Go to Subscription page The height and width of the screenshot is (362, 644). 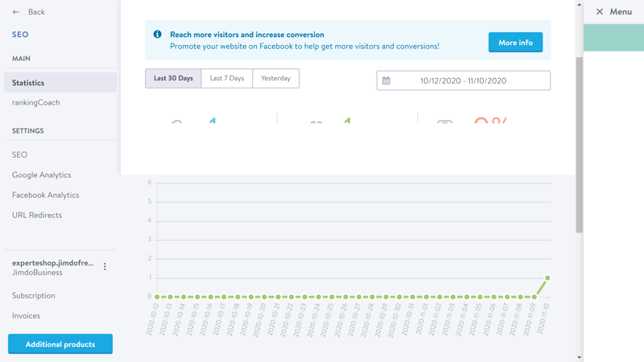click(33, 295)
